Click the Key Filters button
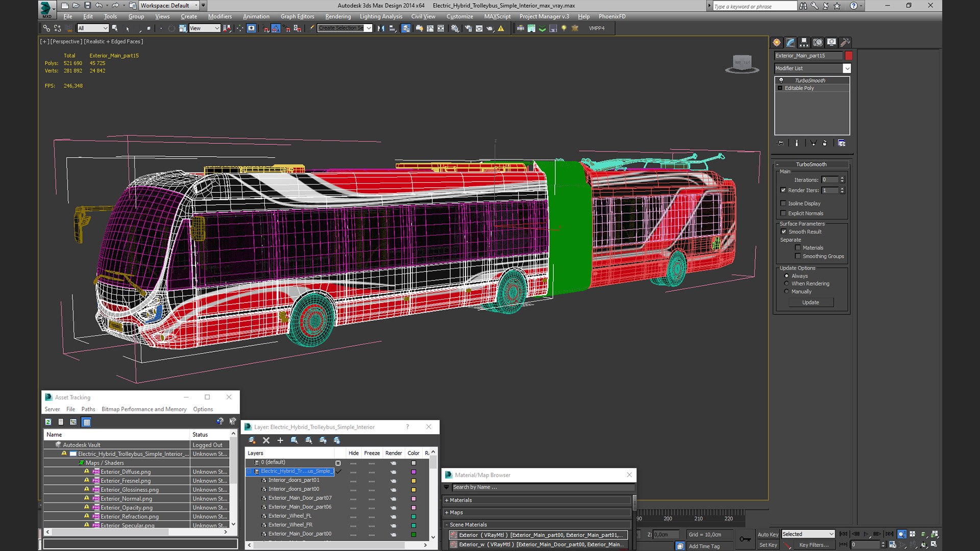 814,545
